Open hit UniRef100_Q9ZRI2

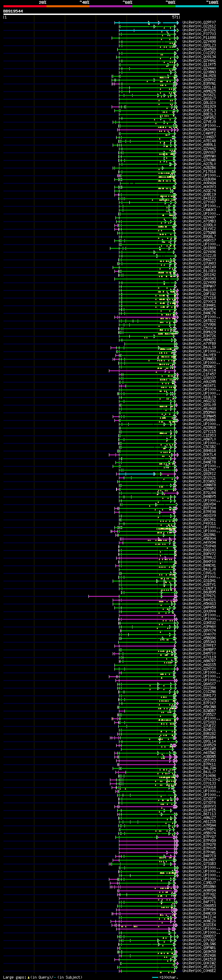click(199, 473)
